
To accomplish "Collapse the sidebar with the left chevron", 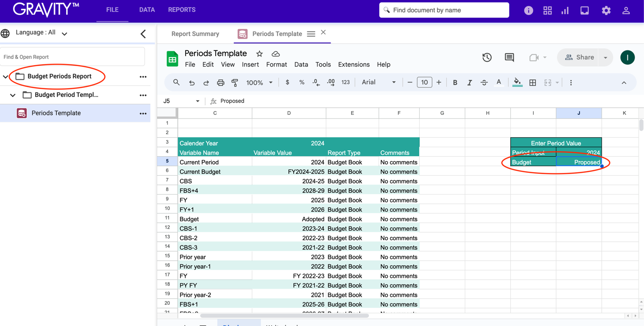I will click(x=143, y=33).
